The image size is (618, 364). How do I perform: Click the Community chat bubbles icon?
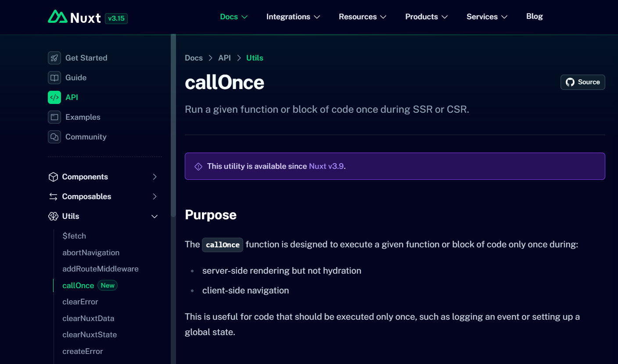[54, 137]
